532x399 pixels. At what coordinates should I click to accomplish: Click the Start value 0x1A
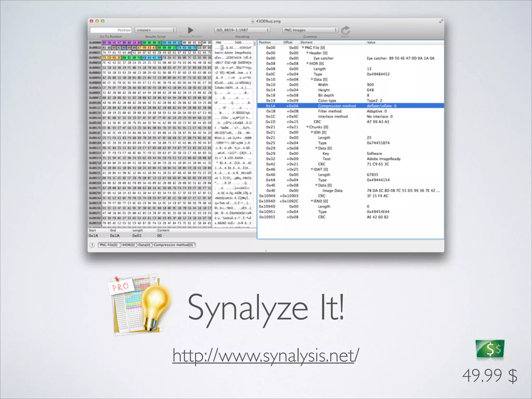pos(93,236)
